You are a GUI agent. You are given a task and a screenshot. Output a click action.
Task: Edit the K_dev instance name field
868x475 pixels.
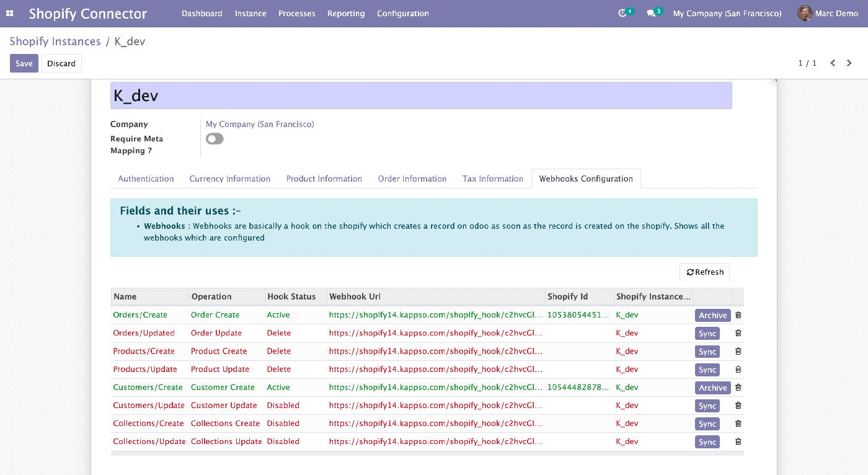click(421, 95)
